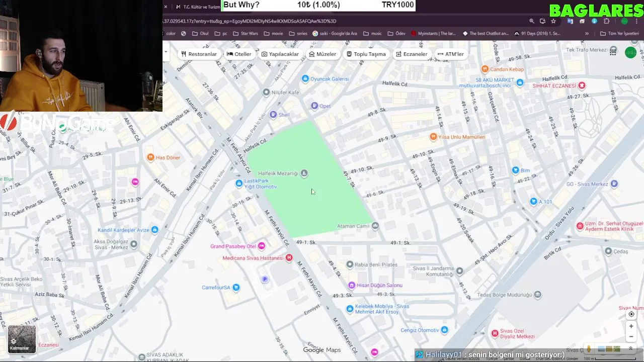Screen dimensions: 644x362
Task: Open The best ChatBot bookmark
Action: coord(486,34)
